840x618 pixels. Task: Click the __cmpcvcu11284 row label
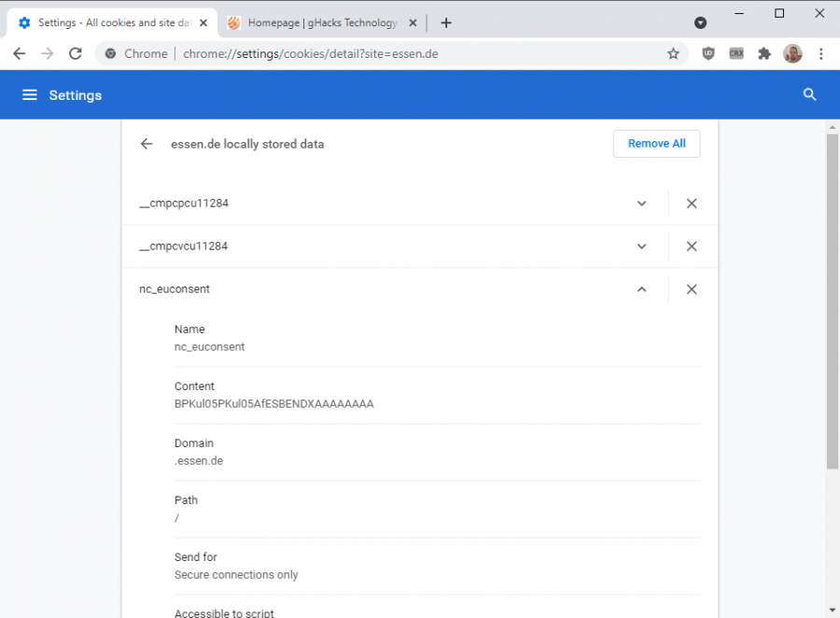tap(183, 246)
